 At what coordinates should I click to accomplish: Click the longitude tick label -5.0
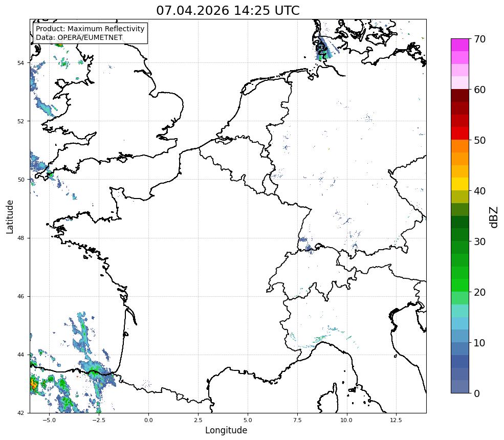49,420
